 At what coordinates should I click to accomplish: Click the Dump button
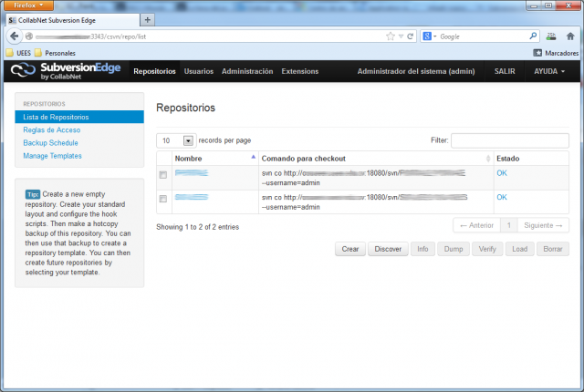[x=454, y=249]
